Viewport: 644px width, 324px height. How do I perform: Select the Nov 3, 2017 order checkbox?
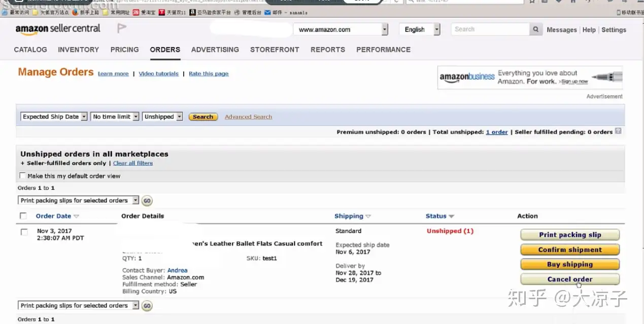24,232
